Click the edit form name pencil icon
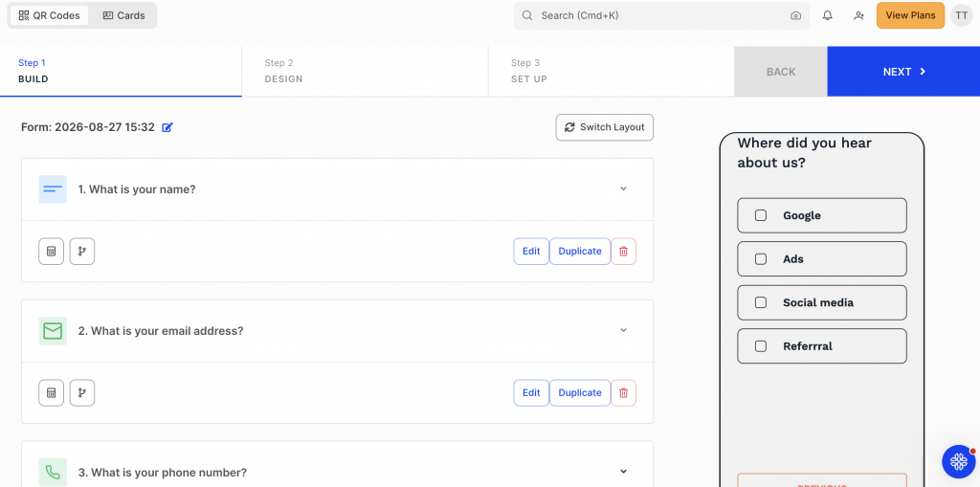This screenshot has width=980, height=487. 167,127
